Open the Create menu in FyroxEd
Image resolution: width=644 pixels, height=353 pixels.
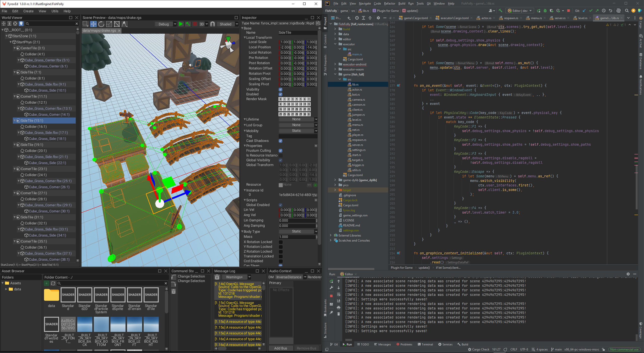pos(28,11)
